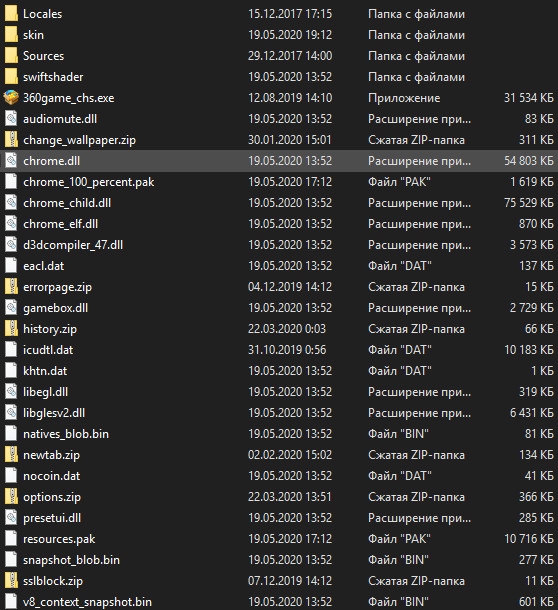Select the presetui.dll file icon

pos(11,518)
